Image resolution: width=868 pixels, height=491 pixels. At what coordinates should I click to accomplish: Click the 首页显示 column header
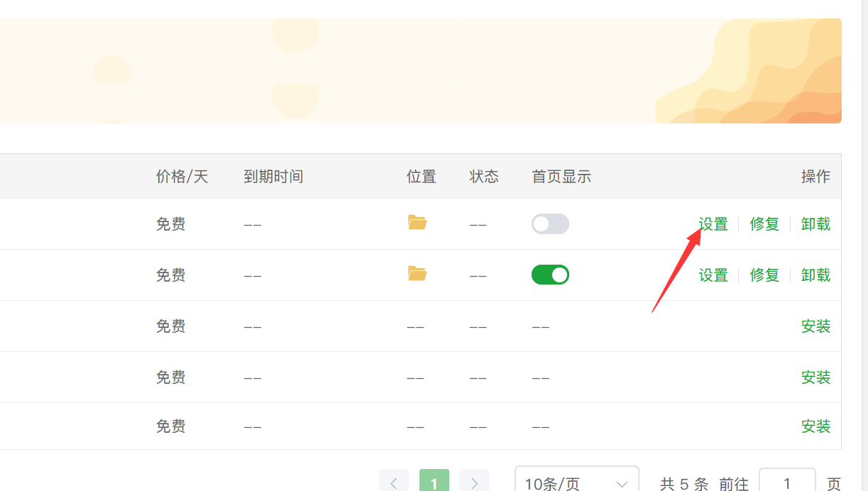[x=561, y=177]
